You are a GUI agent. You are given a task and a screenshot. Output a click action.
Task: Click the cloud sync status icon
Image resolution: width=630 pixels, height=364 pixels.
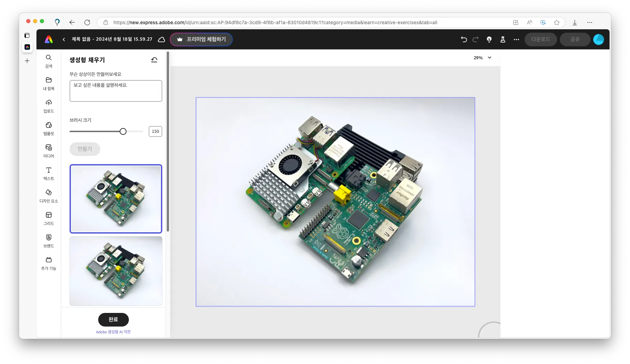[x=162, y=39]
